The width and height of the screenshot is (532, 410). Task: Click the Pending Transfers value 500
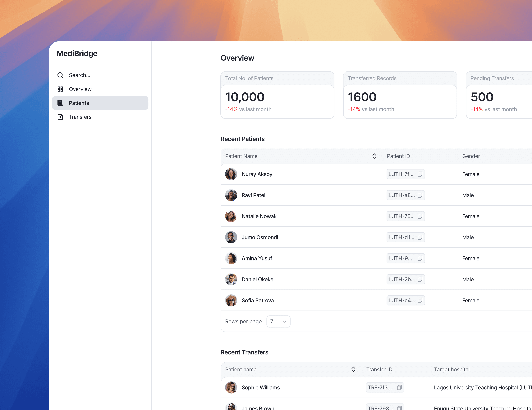pyautogui.click(x=482, y=97)
